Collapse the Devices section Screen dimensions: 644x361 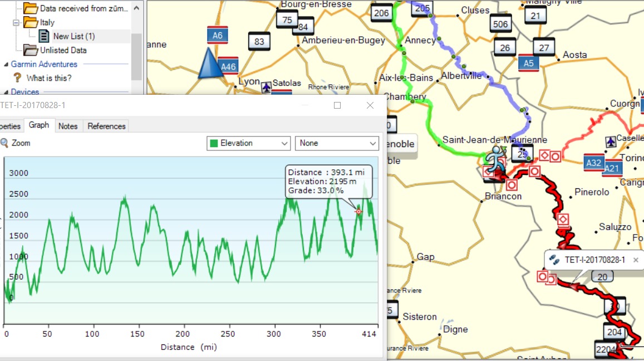pos(6,92)
